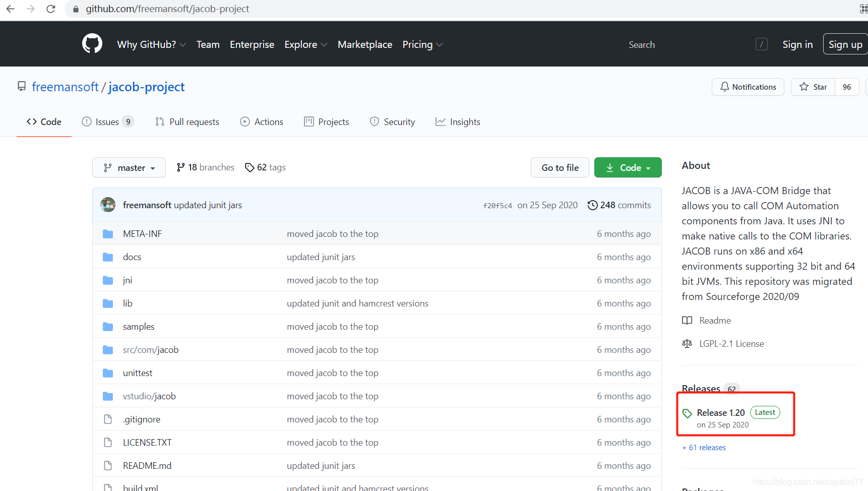Switch to the Insights tab
Screen dimensions: 868x491
coord(458,121)
